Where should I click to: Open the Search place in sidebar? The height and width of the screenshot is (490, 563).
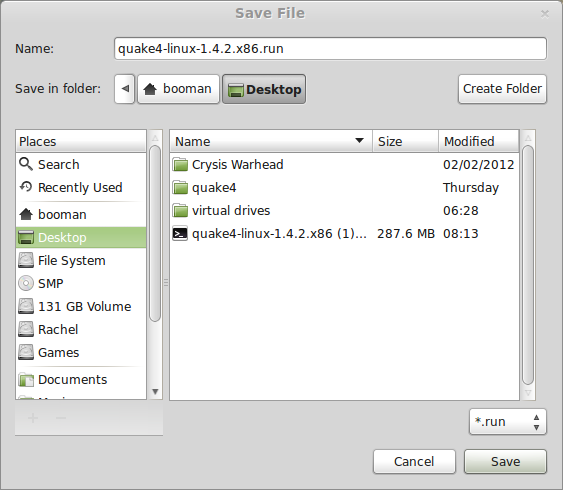coord(81,164)
